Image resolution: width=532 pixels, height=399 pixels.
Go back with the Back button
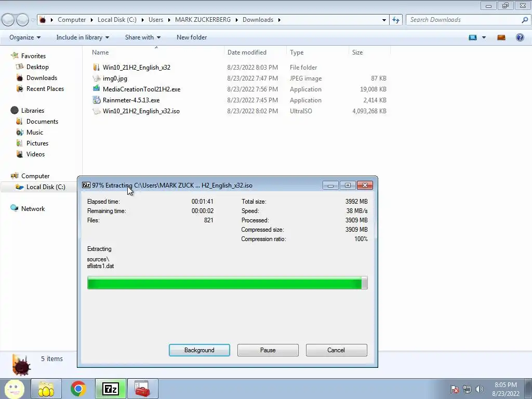[x=8, y=20]
